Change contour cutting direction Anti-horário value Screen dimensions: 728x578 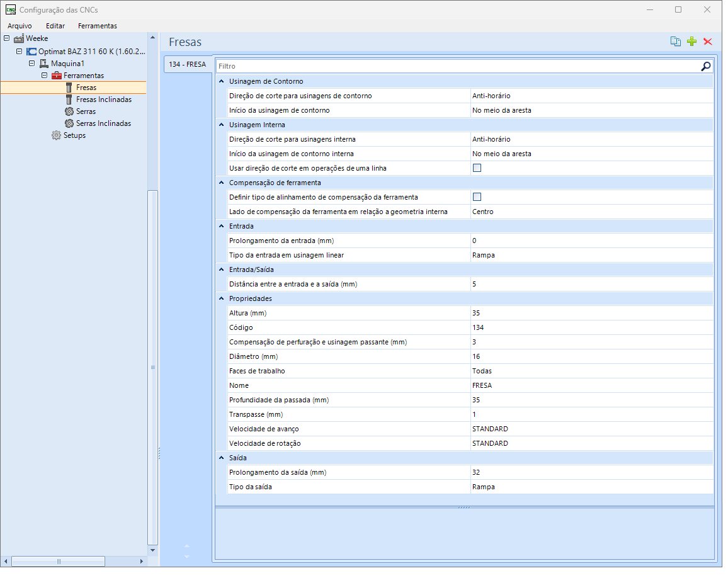tap(592, 96)
